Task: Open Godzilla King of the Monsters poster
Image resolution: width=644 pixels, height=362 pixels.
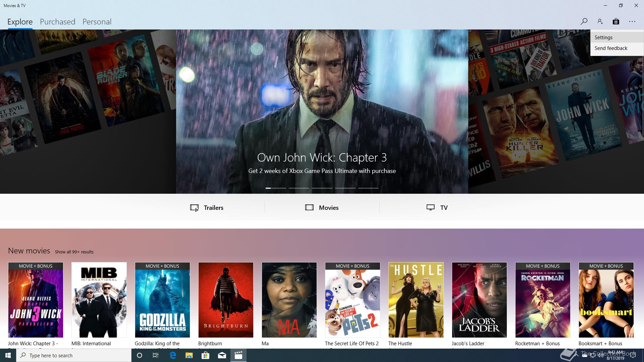Action: [162, 300]
